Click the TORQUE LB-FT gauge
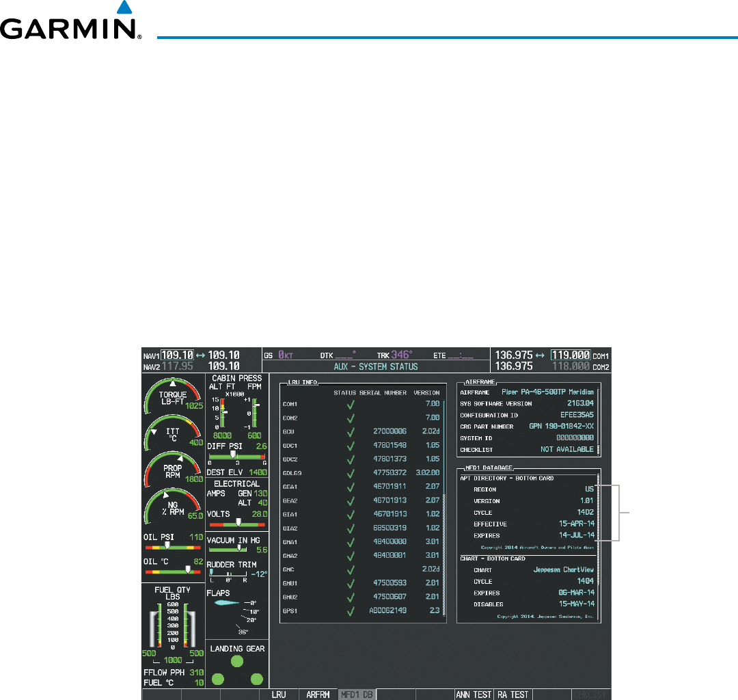This screenshot has width=738, height=700. pyautogui.click(x=173, y=395)
